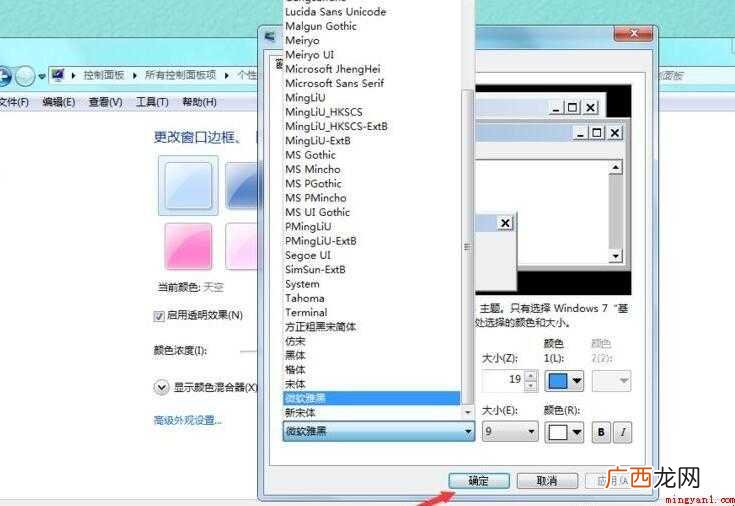Click the forward navigation arrow in Explorer

[x=25, y=76]
